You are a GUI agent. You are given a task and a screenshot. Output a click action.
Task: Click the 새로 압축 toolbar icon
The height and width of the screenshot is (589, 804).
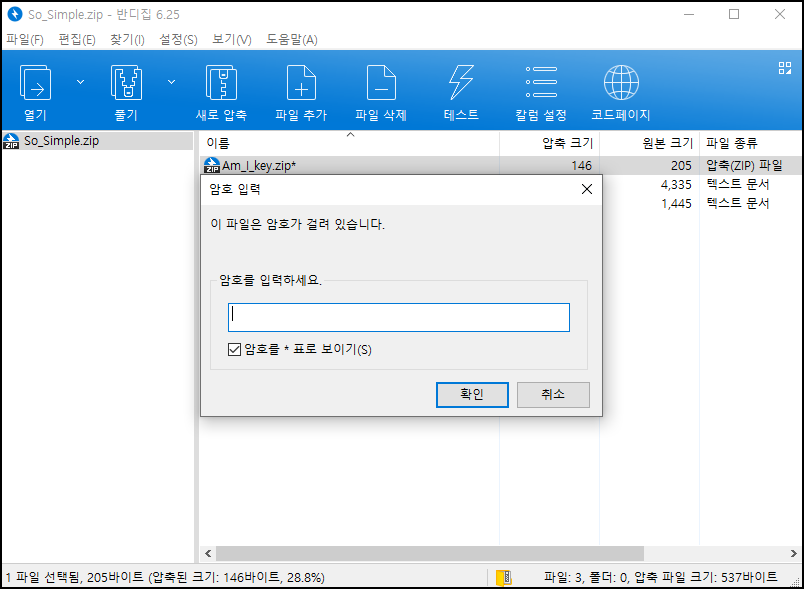tap(221, 83)
